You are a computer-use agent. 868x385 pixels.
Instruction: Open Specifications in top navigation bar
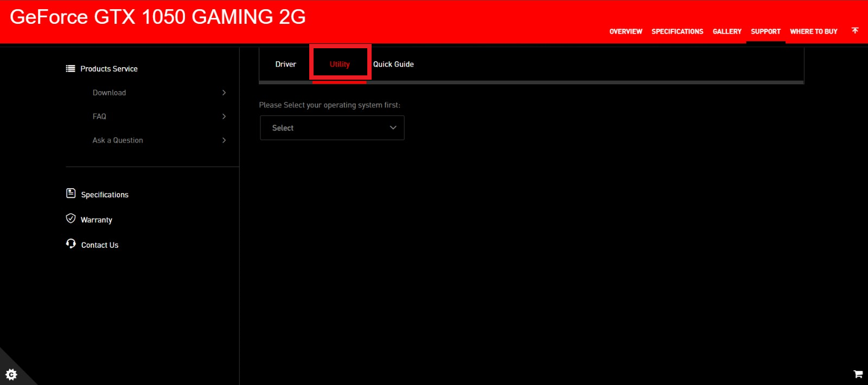(x=677, y=31)
